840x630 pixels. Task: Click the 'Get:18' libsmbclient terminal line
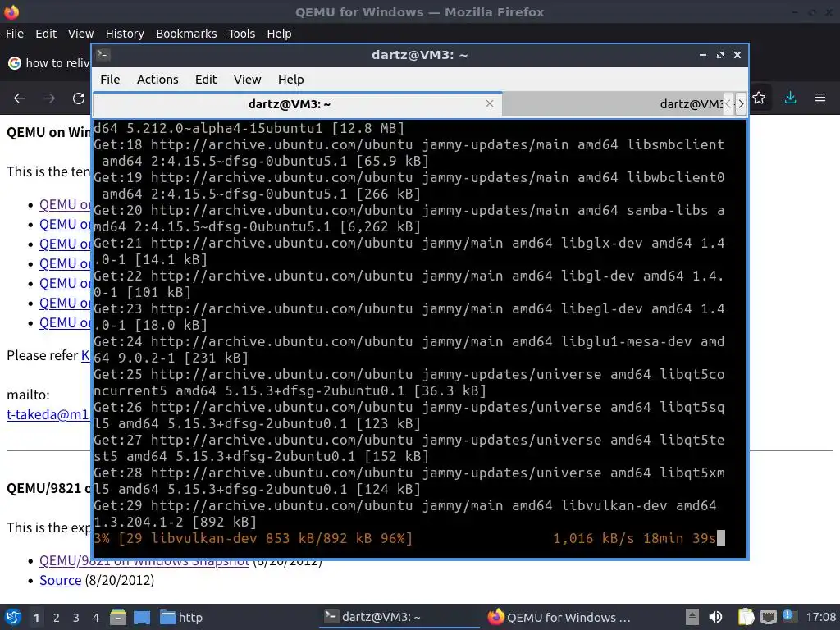pos(409,153)
